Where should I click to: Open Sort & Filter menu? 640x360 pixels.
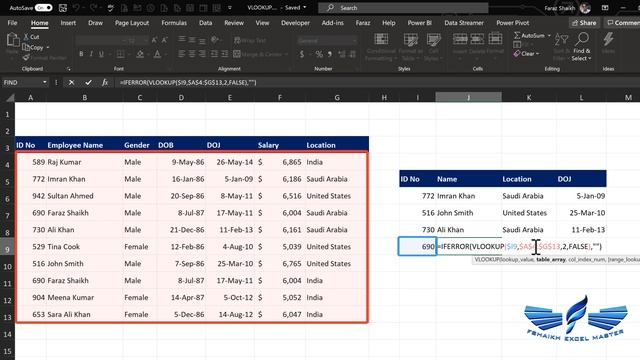point(562,47)
